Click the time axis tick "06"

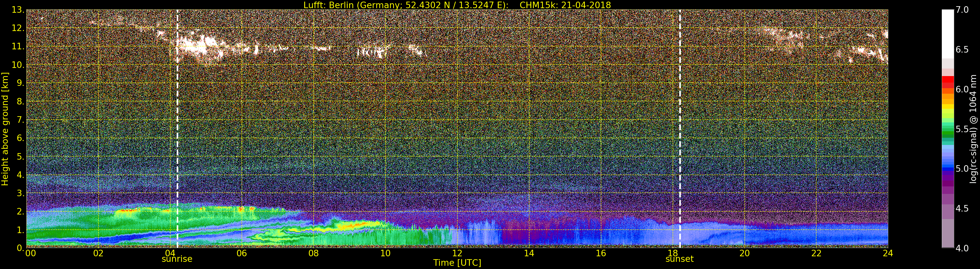click(x=242, y=253)
